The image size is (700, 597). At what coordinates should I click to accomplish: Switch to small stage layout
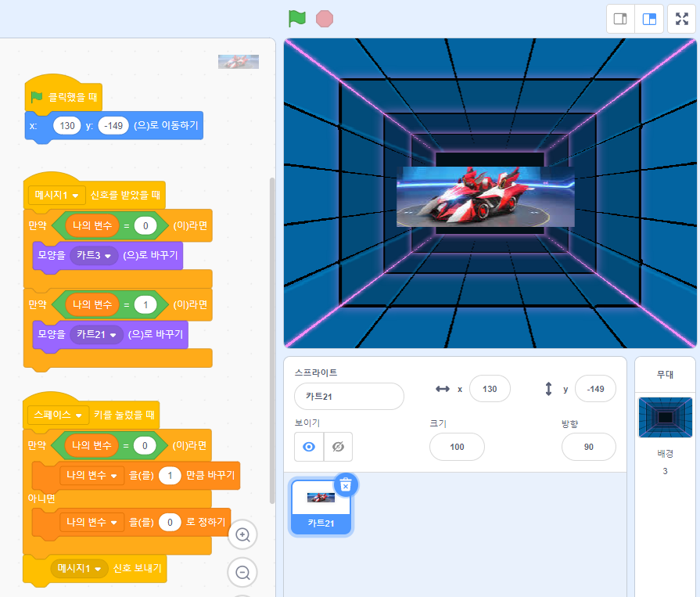tap(620, 19)
